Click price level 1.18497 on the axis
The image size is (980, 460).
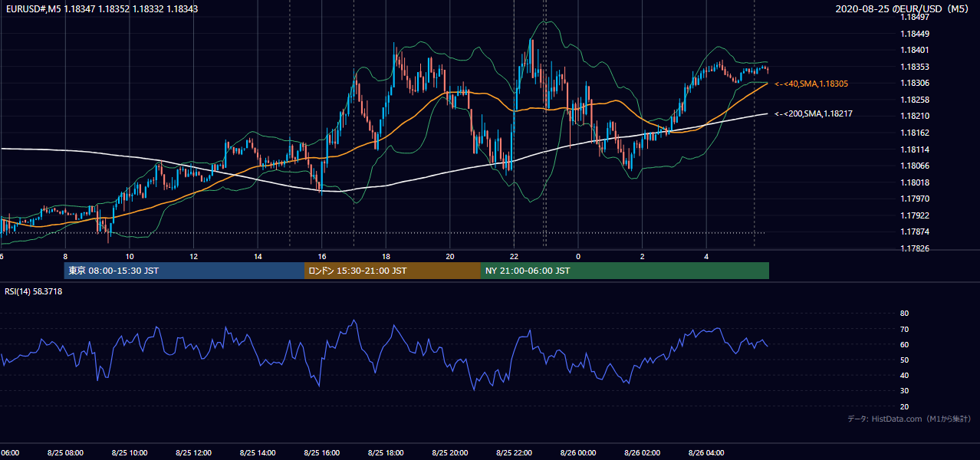pyautogui.click(x=915, y=17)
